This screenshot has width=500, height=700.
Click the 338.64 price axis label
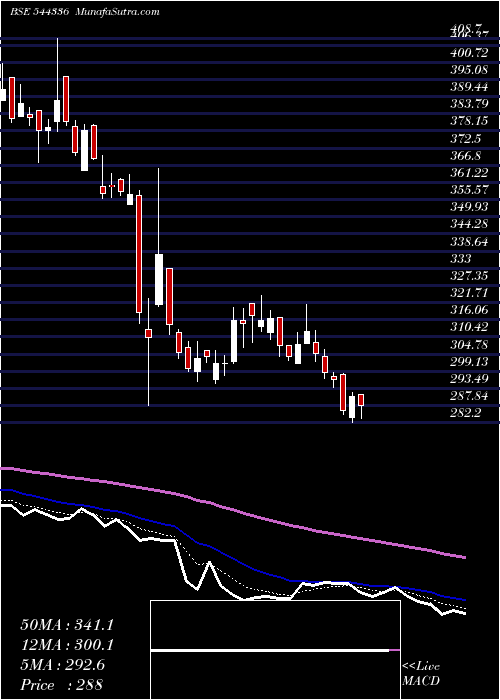[x=469, y=242]
